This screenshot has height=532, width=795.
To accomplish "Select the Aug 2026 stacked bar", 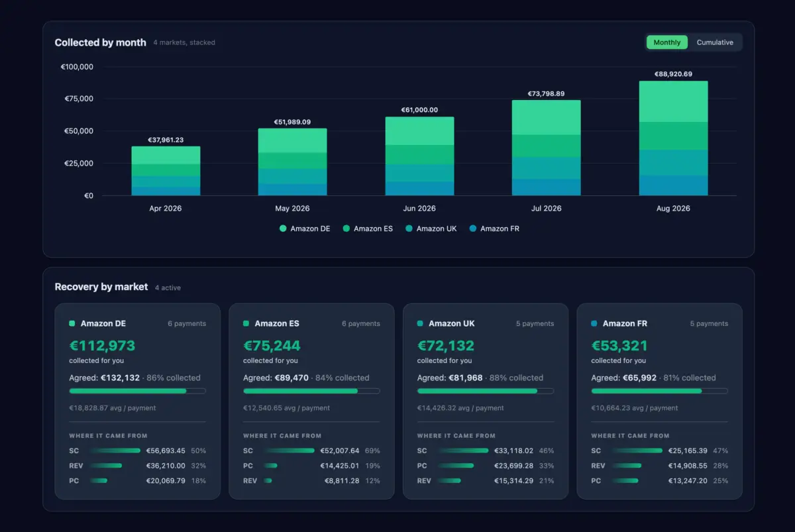I will pyautogui.click(x=673, y=138).
